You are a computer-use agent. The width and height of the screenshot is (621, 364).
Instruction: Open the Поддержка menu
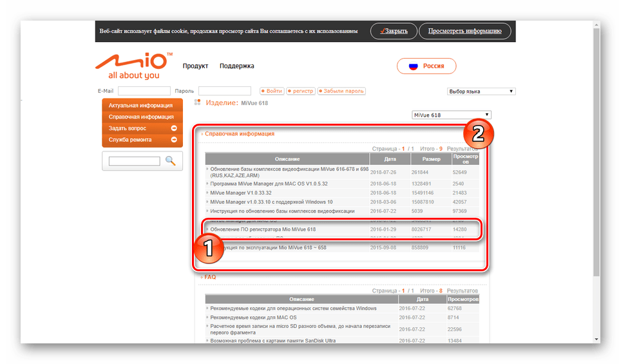(236, 66)
